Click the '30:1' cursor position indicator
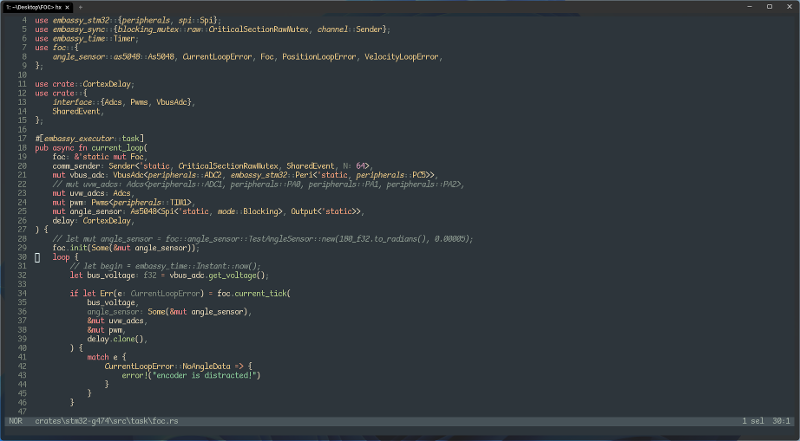 [x=781, y=421]
